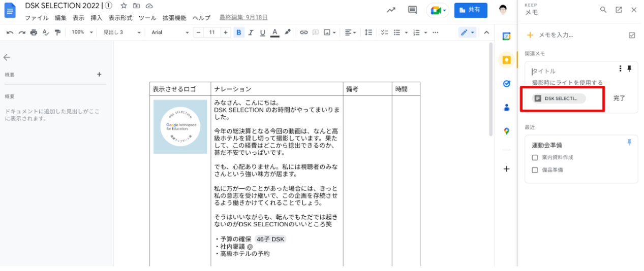Move document using the folder icon
The image size is (644, 271).
(x=136, y=6)
